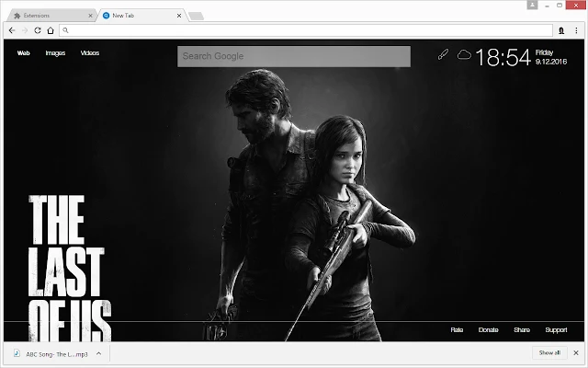588x368 pixels.
Task: Open the downloaded ABC Song mp3 file
Action: coord(57,354)
